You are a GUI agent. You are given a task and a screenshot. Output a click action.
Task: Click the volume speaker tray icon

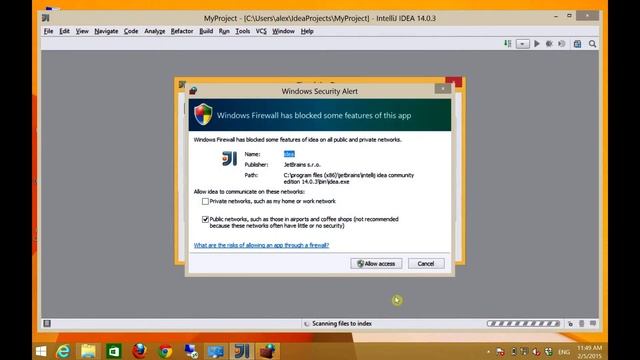(x=536, y=351)
